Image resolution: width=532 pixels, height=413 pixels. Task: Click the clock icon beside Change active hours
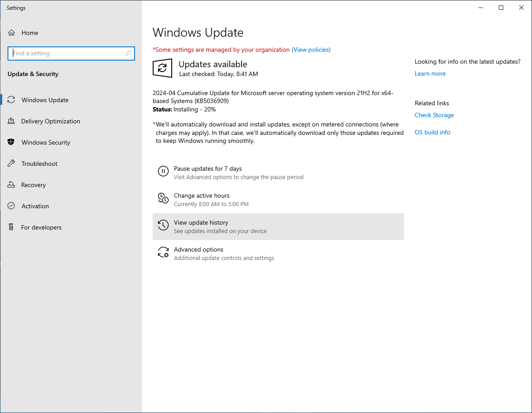pyautogui.click(x=163, y=198)
